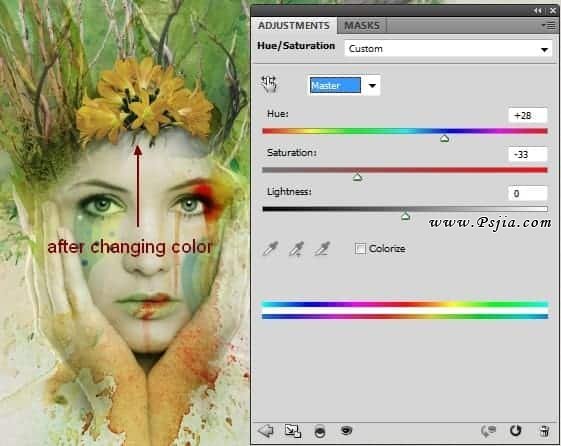Viewport: 561px width, 446px height.
Task: Collapse the panel with double-arrow button
Action: tap(538, 11)
